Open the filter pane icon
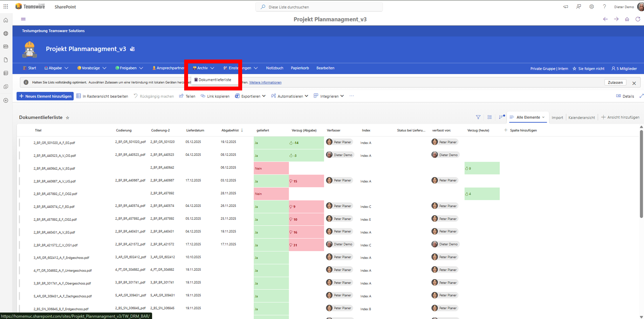 (x=478, y=117)
